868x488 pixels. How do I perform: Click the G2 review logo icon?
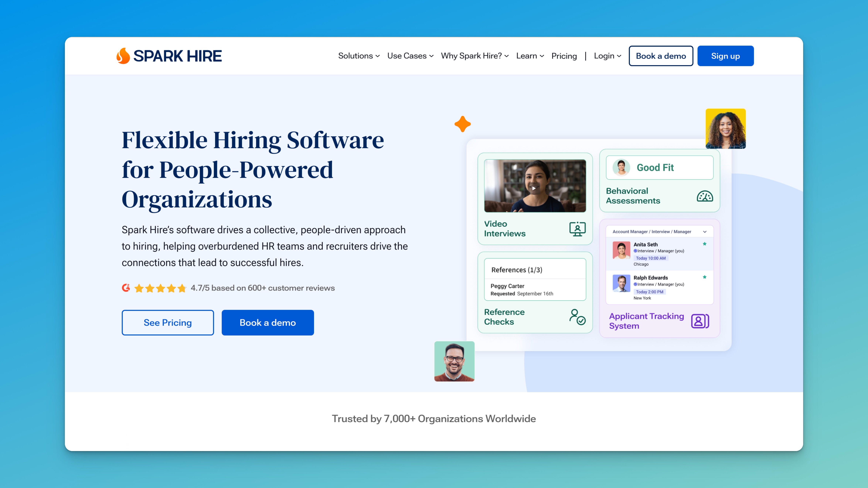pyautogui.click(x=126, y=288)
